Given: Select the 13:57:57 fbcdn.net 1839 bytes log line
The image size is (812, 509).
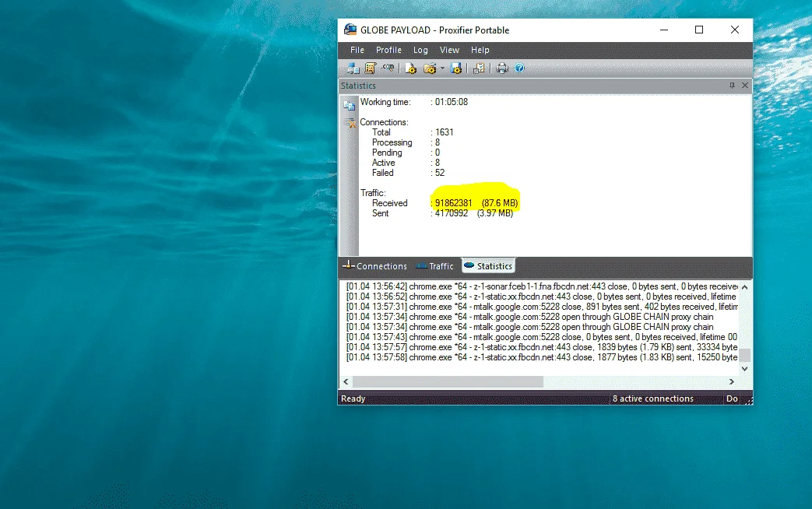Looking at the screenshot, I should 542,347.
